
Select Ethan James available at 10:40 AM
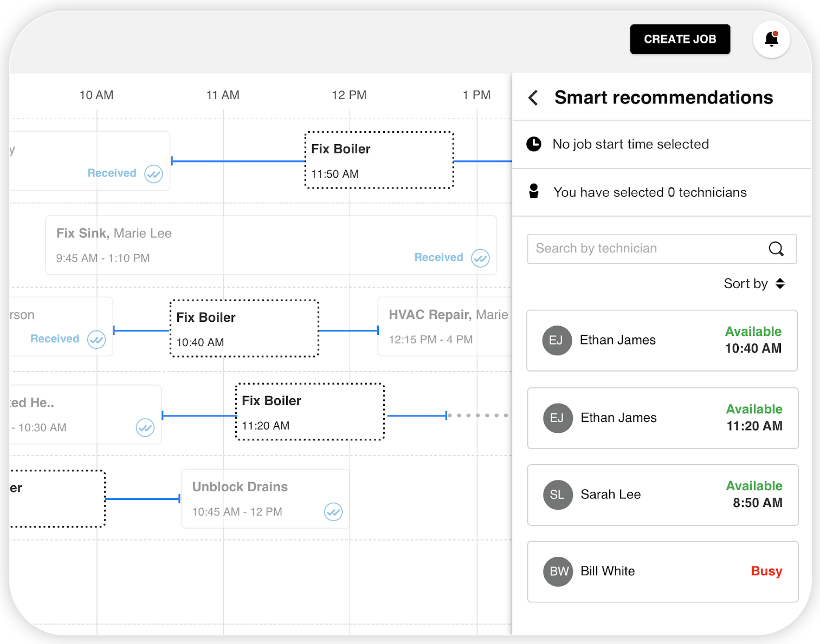coord(662,341)
